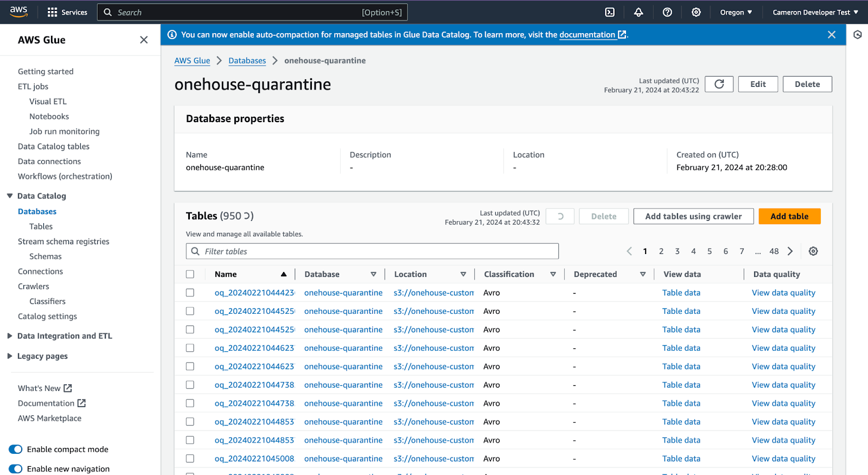Open the top bar settings gear
The height and width of the screenshot is (475, 868).
(696, 12)
